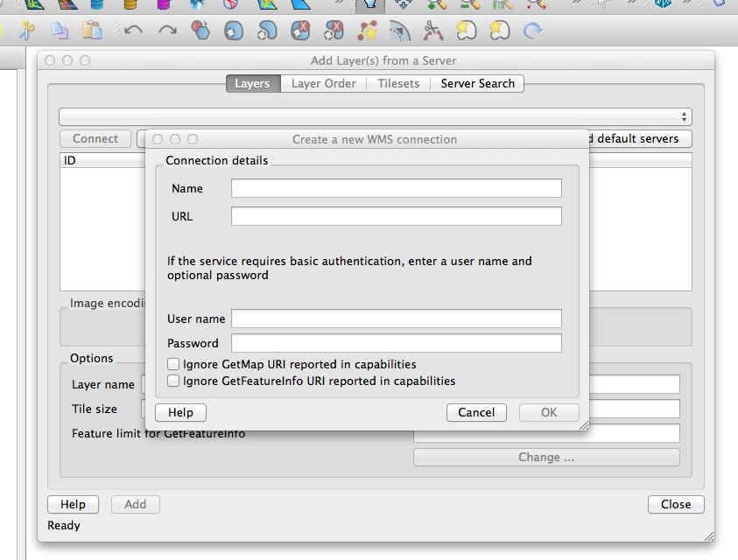738x560 pixels.
Task: Select the Rotate Point Symbols tool
Action: 533,31
